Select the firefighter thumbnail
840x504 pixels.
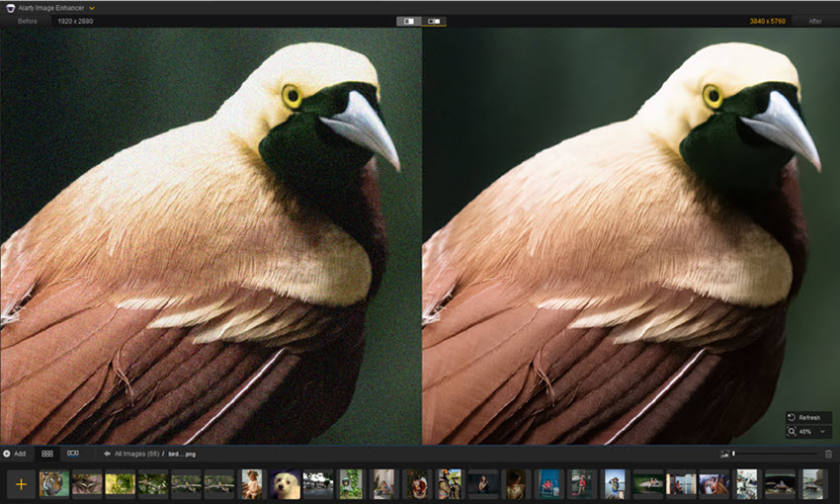pos(450,484)
